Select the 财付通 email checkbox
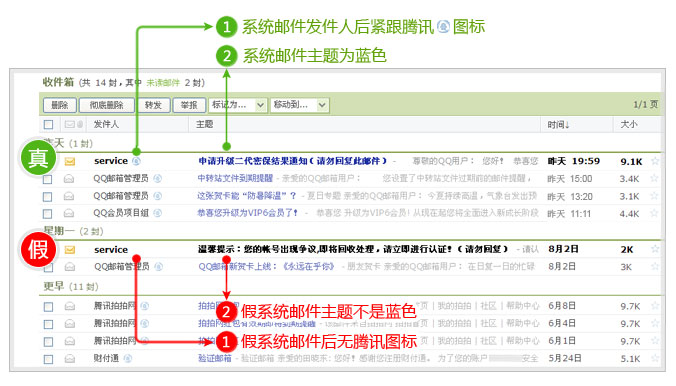This screenshot has height=386, width=676. [x=48, y=359]
